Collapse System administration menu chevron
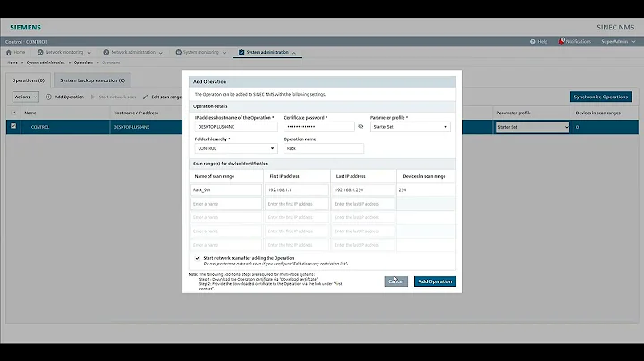Screen dimensions: 644x361 point(294,53)
